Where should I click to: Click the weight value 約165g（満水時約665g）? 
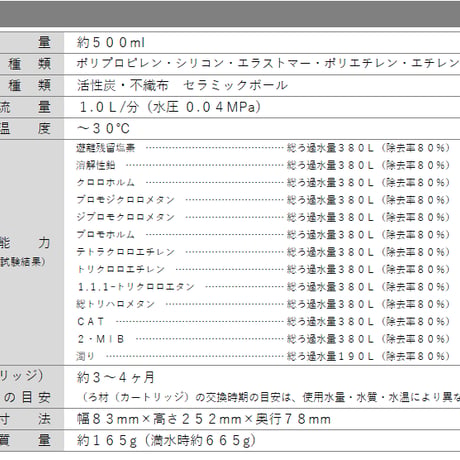tap(166, 441)
